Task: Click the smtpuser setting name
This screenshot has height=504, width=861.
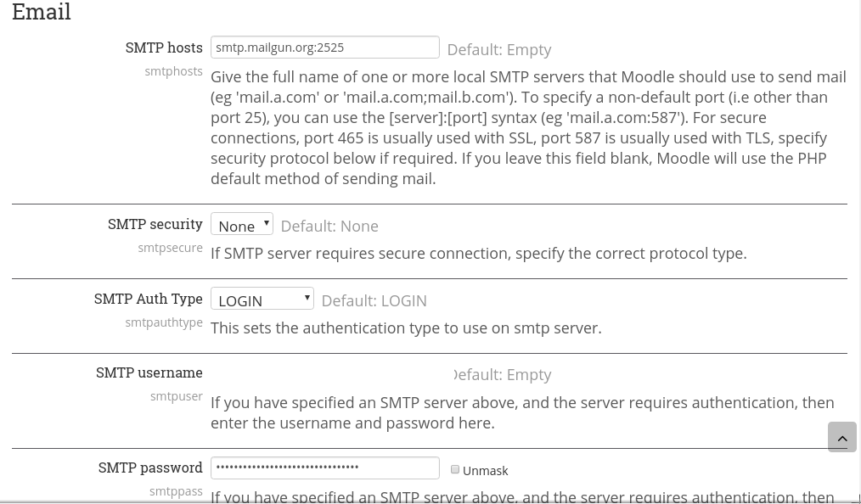Action: pos(176,396)
